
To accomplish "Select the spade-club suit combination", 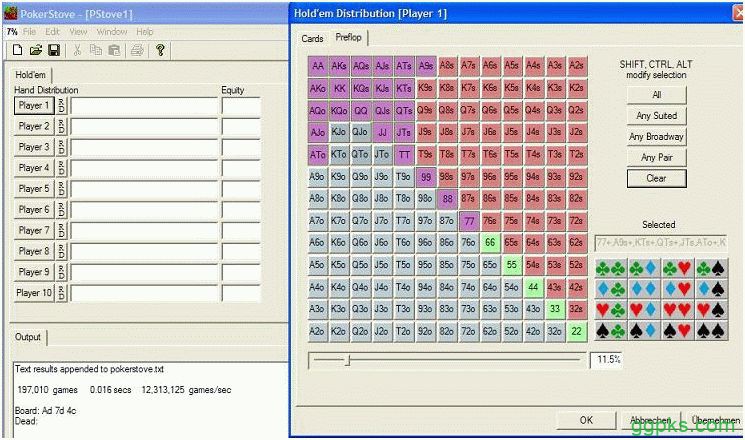I will click(x=611, y=331).
